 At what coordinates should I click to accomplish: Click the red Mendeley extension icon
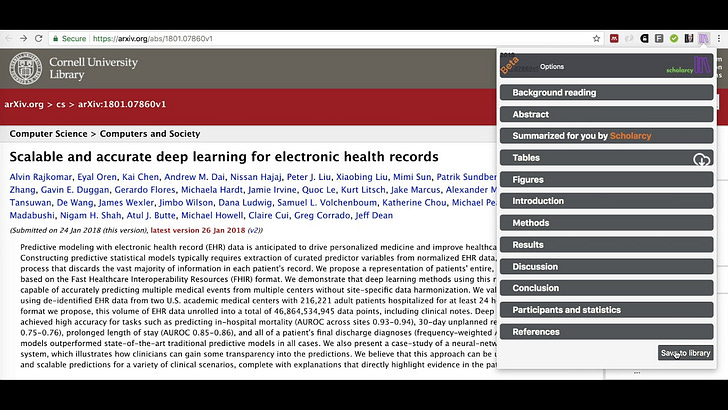tap(614, 39)
